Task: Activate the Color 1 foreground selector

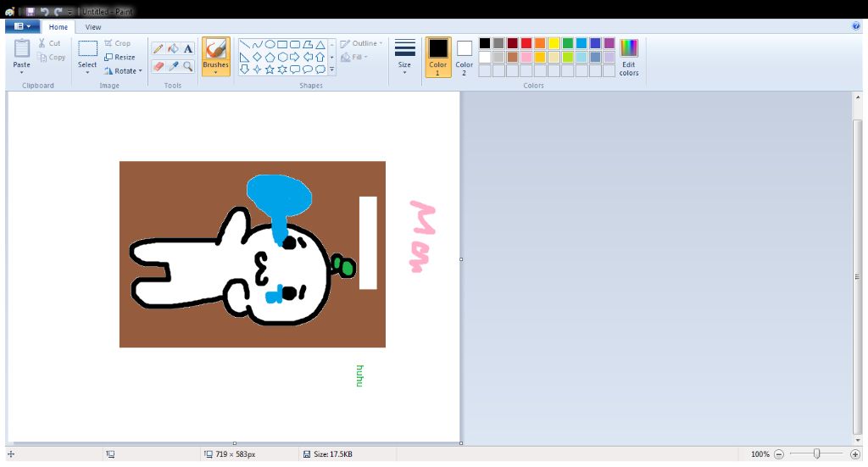Action: pyautogui.click(x=438, y=57)
